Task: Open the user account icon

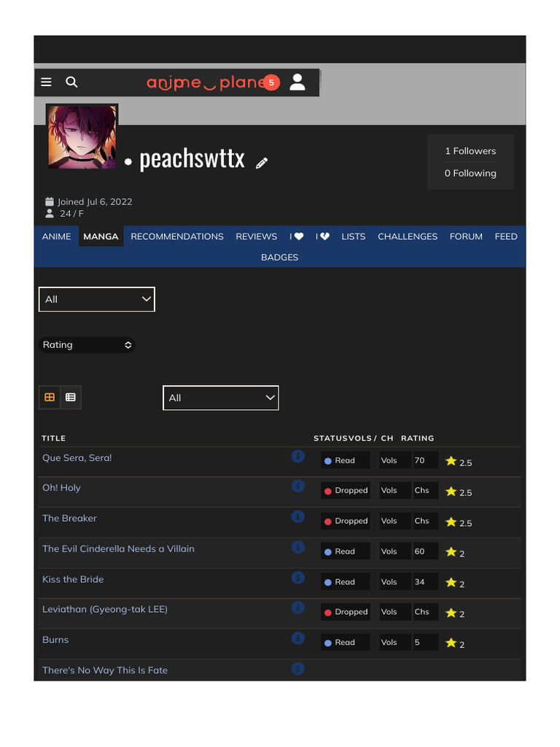Action: pos(297,82)
